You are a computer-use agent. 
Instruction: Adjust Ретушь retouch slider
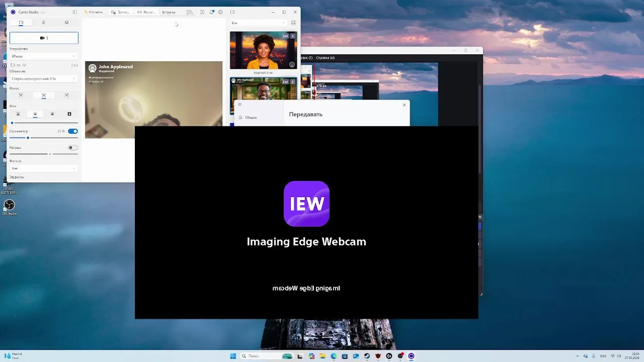pos(44,154)
